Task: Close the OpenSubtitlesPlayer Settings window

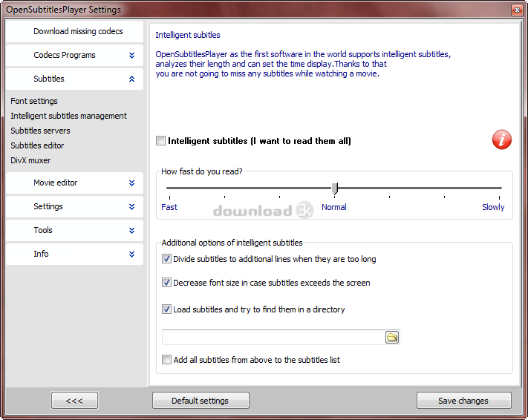Action: coord(517,10)
